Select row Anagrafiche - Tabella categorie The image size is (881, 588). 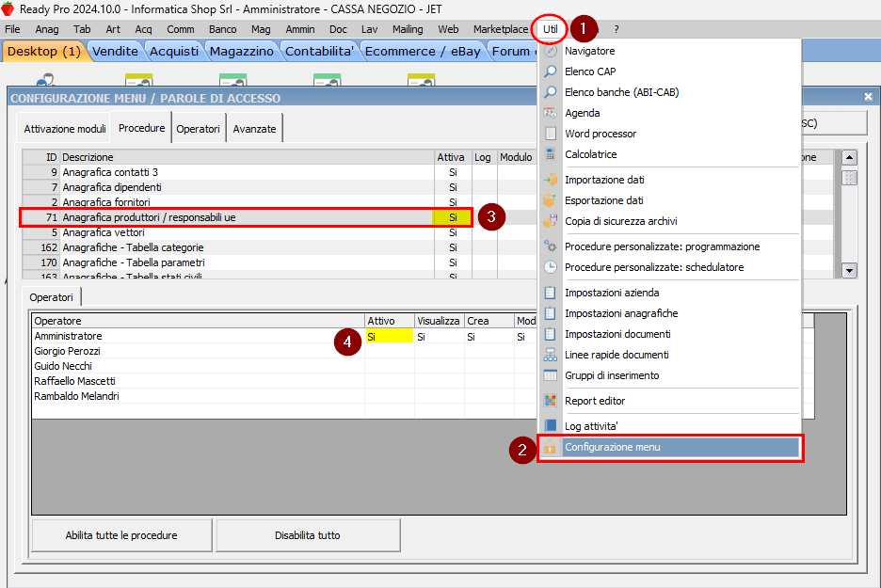coord(248,247)
